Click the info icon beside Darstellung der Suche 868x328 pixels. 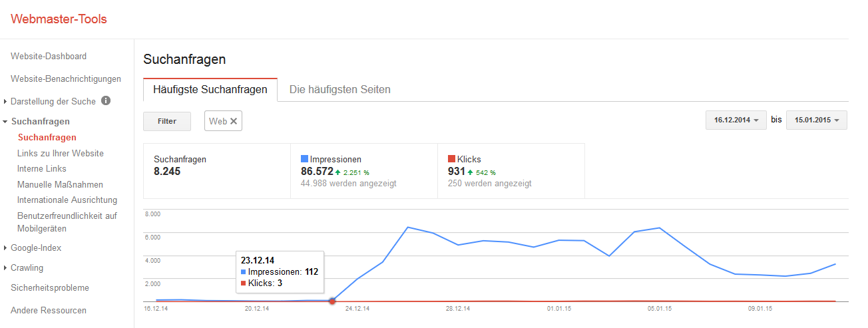point(106,101)
